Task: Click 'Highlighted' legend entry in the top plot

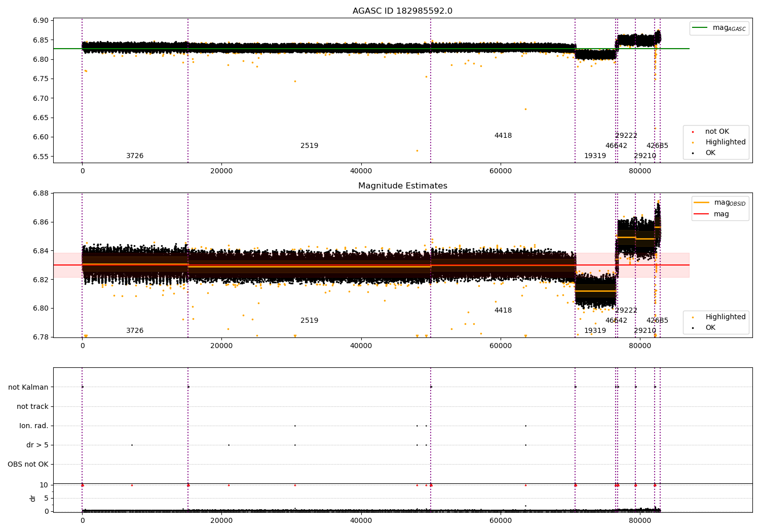Action: coord(726,142)
